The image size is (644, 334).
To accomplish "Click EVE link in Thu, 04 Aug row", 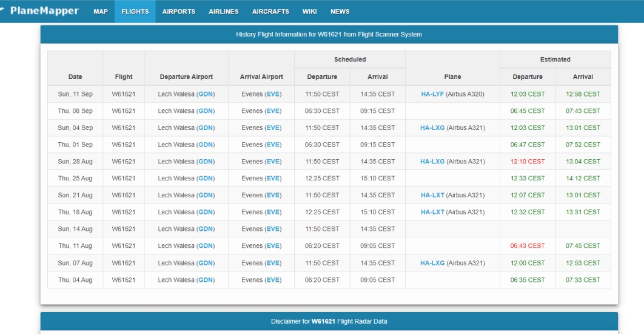I will [273, 280].
